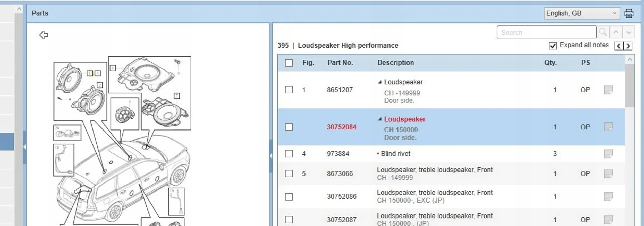Tick the checkbox for part 30752086
Screen dimensions: 644x226
tap(289, 197)
